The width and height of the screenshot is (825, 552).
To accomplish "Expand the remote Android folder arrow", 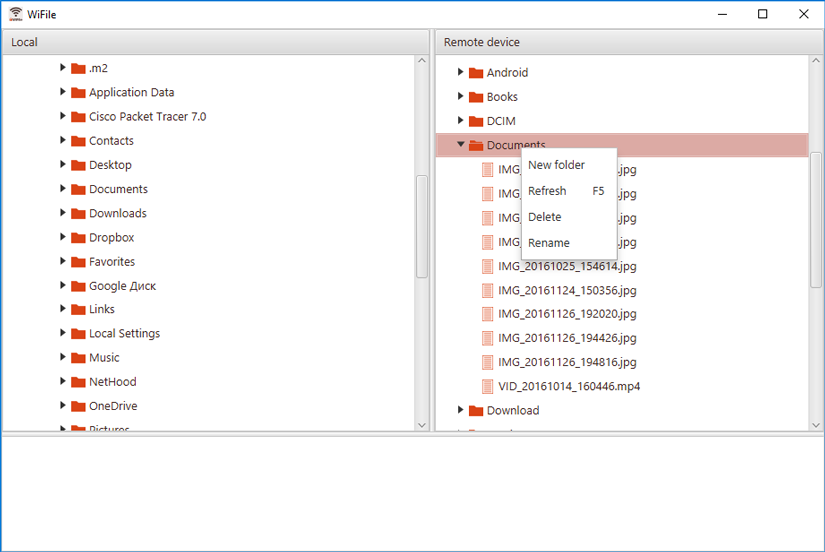I will pos(460,72).
